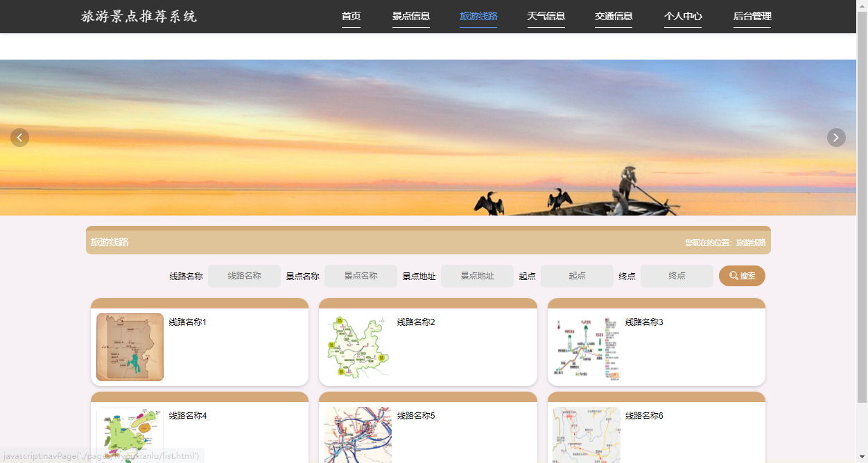Enter 后台管理 from navigation bar
This screenshot has width=868, height=463.
coord(752,17)
